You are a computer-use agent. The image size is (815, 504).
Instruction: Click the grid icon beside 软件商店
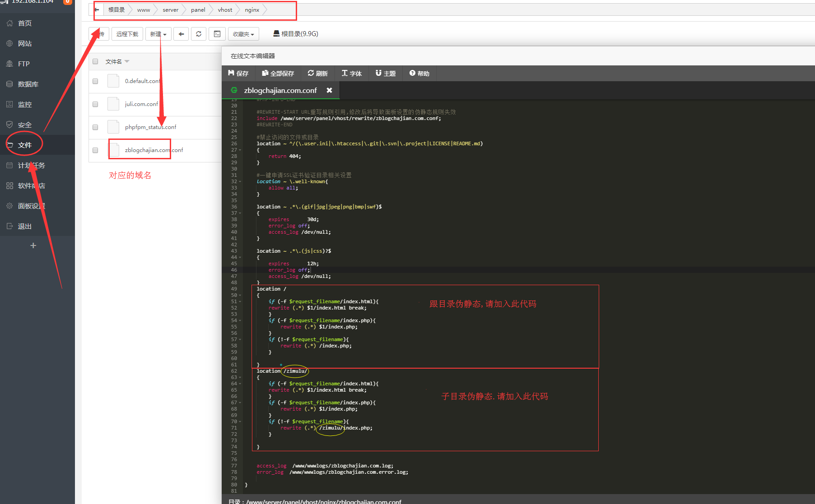[x=9, y=185]
